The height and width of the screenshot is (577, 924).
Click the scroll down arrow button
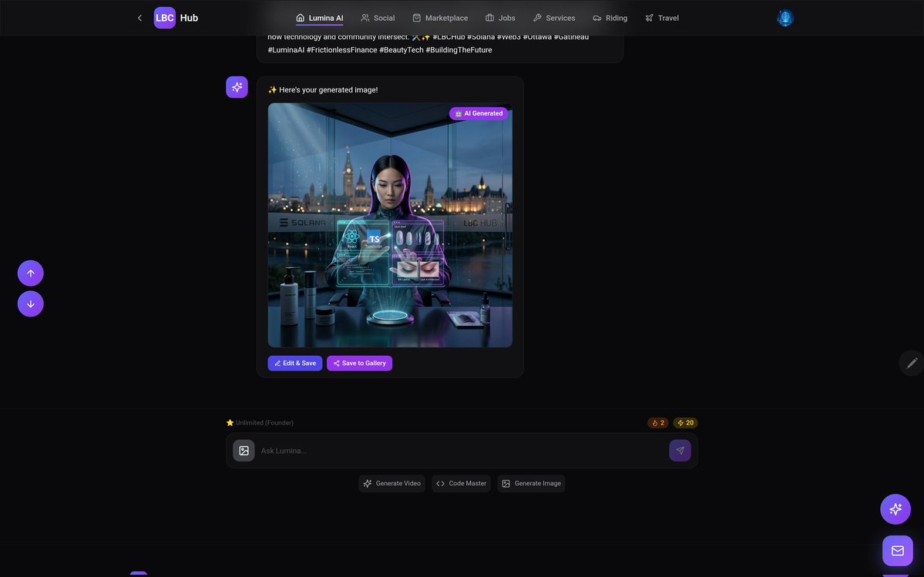tap(31, 304)
